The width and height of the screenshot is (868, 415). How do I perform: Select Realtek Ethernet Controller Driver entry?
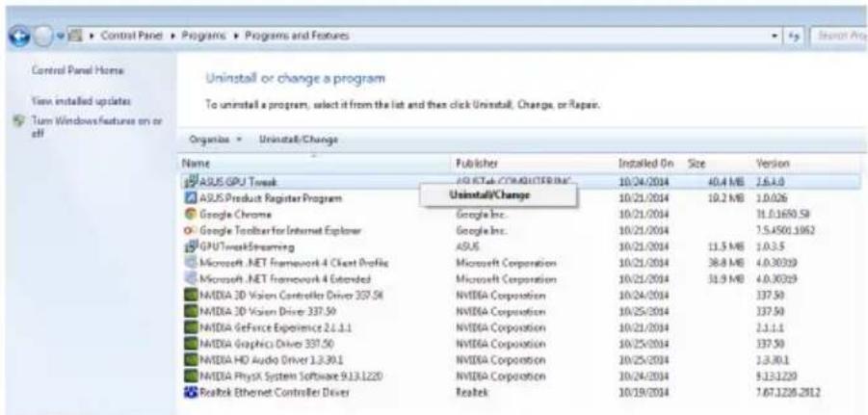tap(275, 393)
